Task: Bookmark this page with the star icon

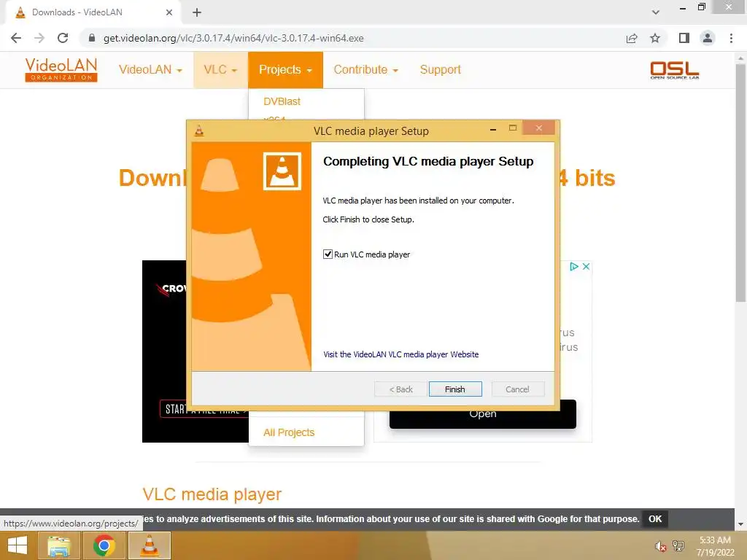Action: 655,38
